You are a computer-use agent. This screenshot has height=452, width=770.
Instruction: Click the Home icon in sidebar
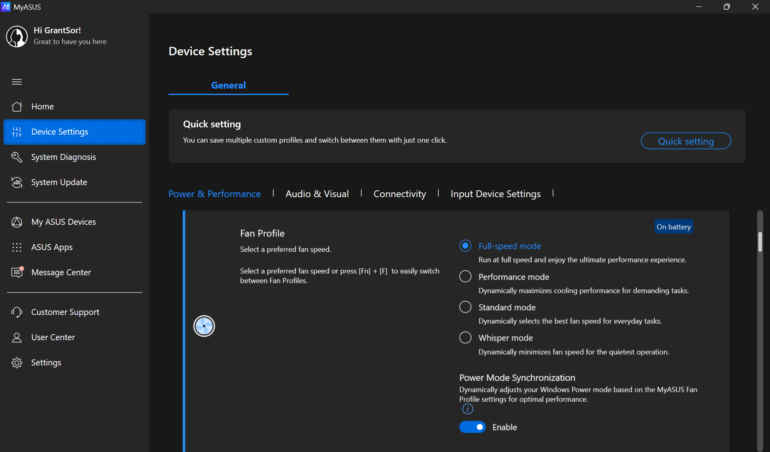point(17,107)
